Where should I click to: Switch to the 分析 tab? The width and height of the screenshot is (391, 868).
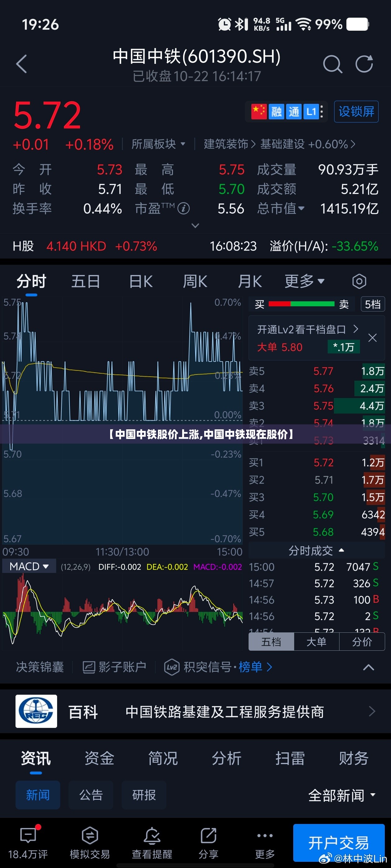[x=226, y=759]
